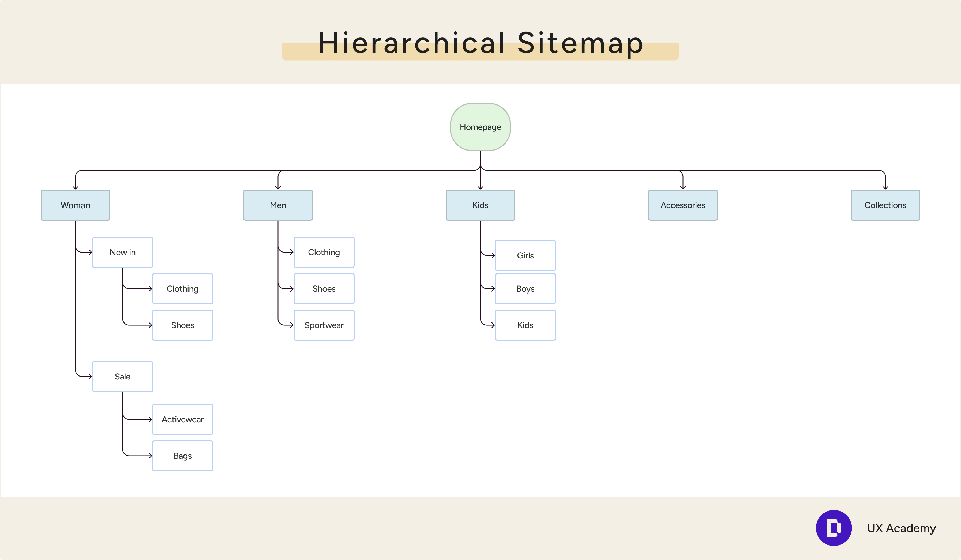961x560 pixels.
Task: Click the New in node under Woman
Action: pos(122,252)
